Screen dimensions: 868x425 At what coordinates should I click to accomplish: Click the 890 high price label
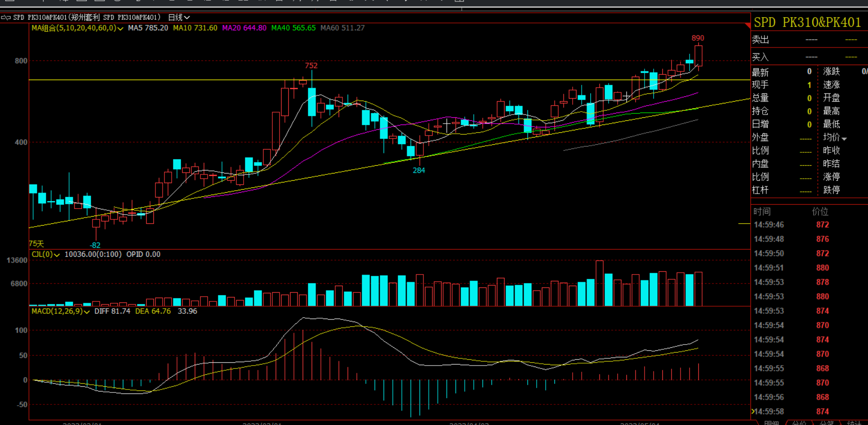click(697, 38)
